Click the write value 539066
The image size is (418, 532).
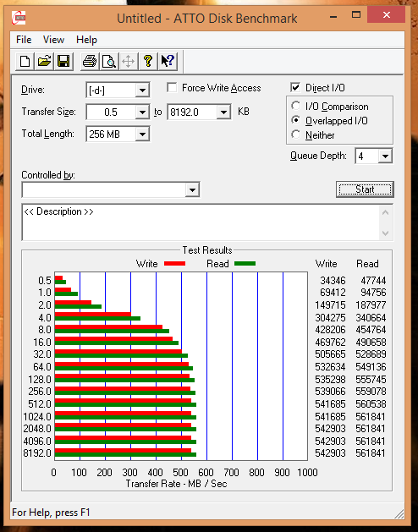pos(330,392)
